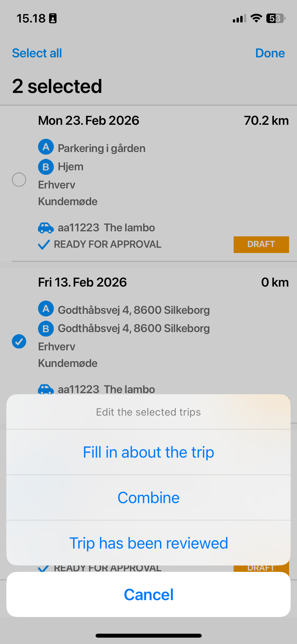
Task: Tap the battery indicator in status bar
Action: tap(276, 18)
